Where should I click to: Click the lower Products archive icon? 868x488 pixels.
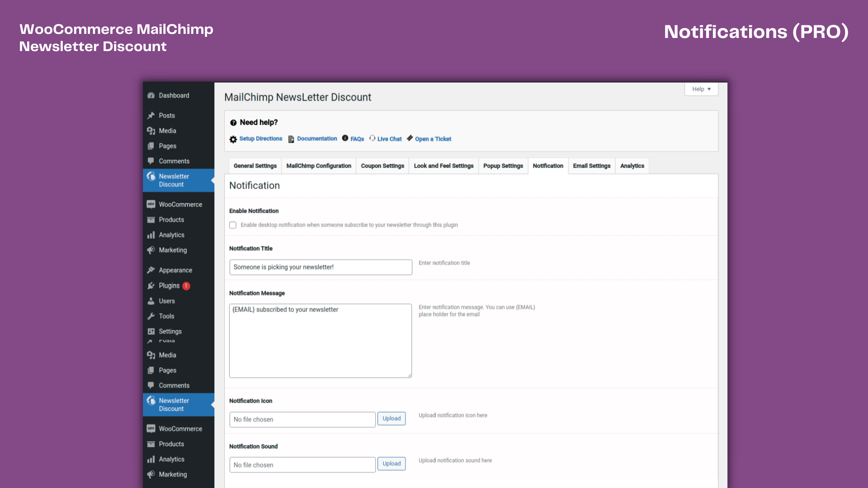click(x=151, y=444)
